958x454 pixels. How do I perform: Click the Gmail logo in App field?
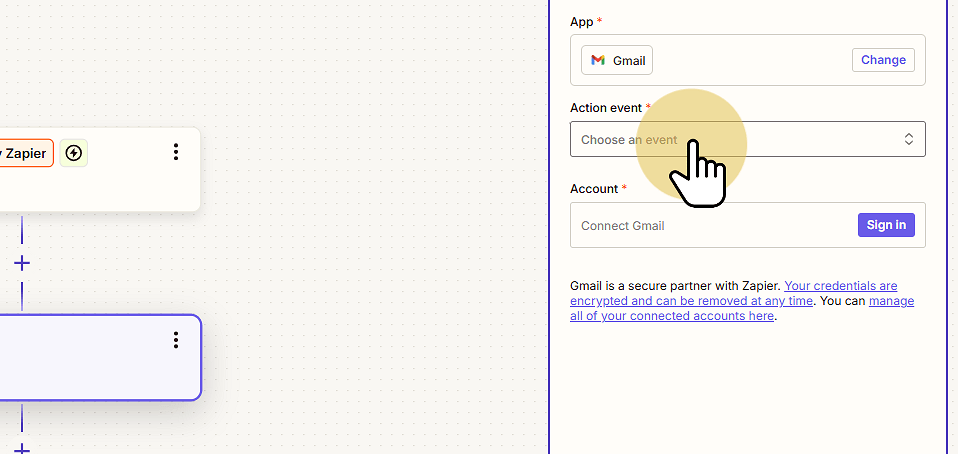click(x=598, y=60)
